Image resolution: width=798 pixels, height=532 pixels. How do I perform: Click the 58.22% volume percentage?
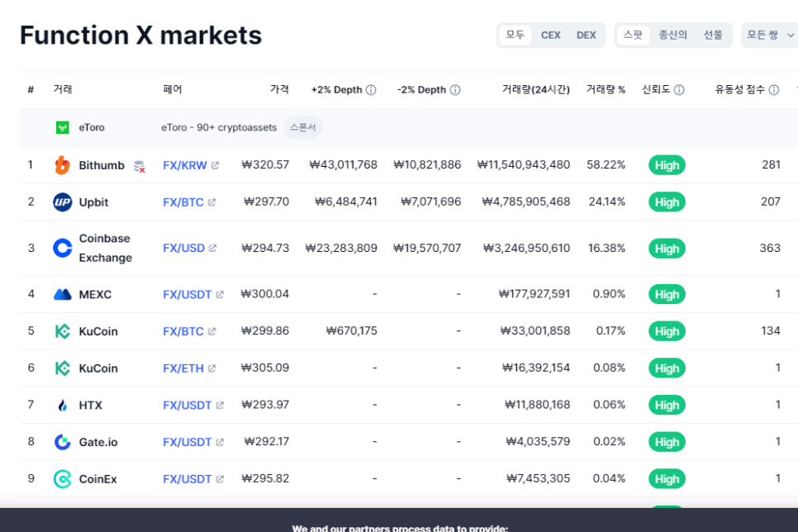coord(606,165)
